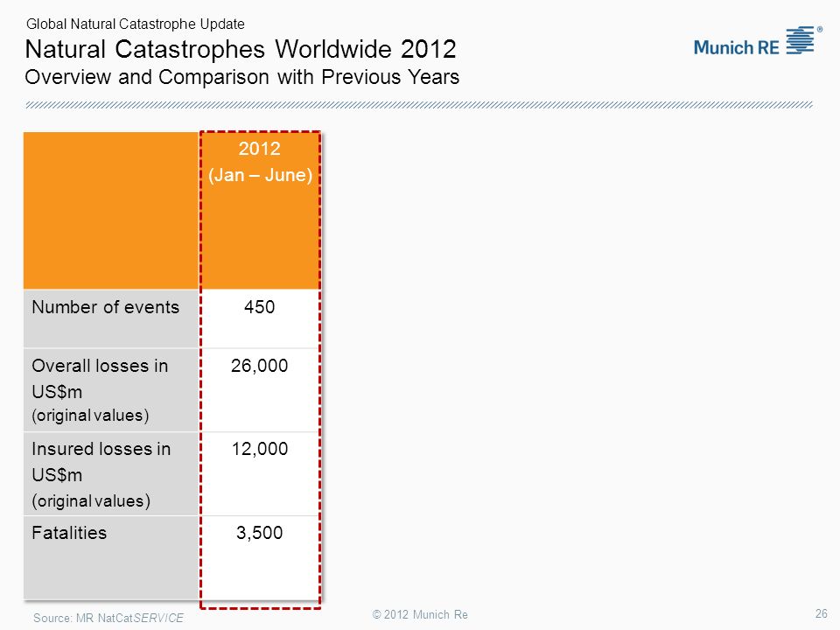The image size is (840, 630).
Task: Click the title 'Natural Catastrophes Worldwide 2012'
Action: tap(241, 49)
